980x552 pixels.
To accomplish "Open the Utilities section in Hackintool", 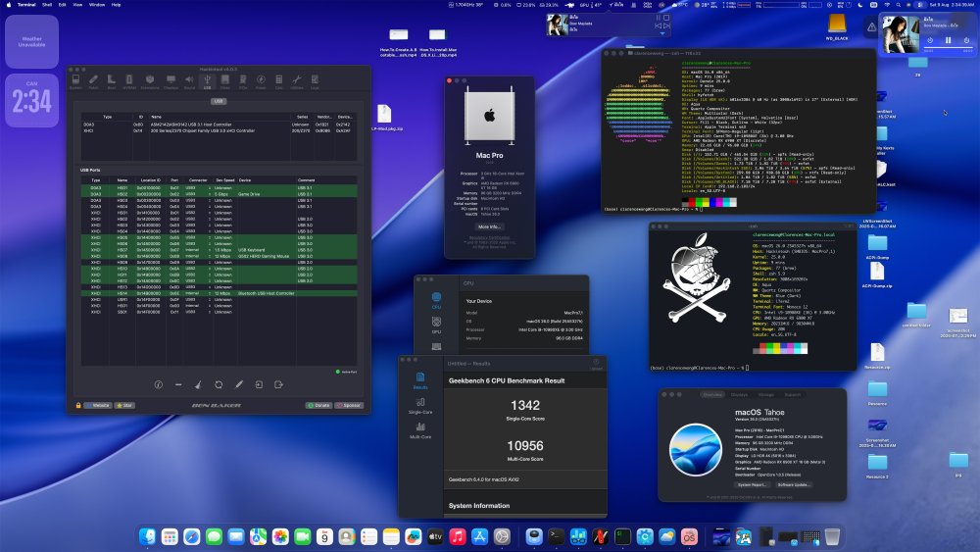I will [297, 82].
